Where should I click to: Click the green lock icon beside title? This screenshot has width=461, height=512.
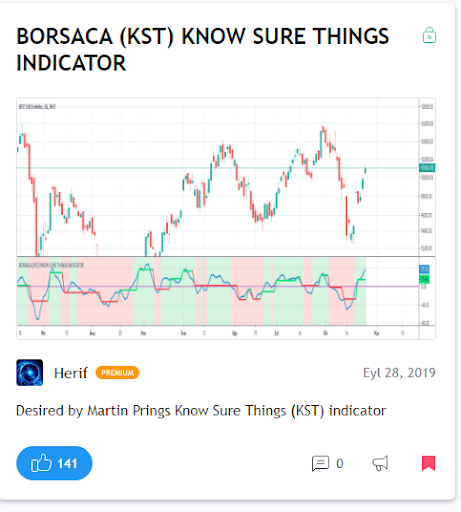click(429, 35)
